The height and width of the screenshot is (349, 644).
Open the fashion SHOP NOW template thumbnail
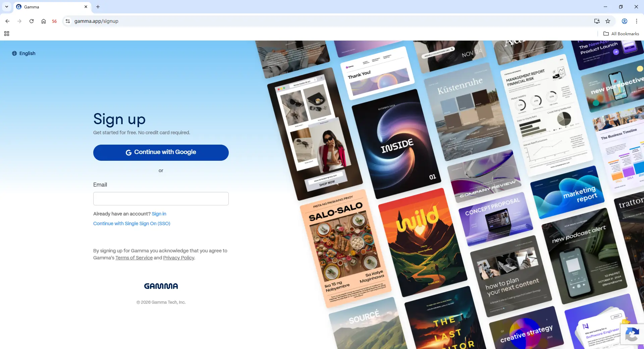pos(315,134)
